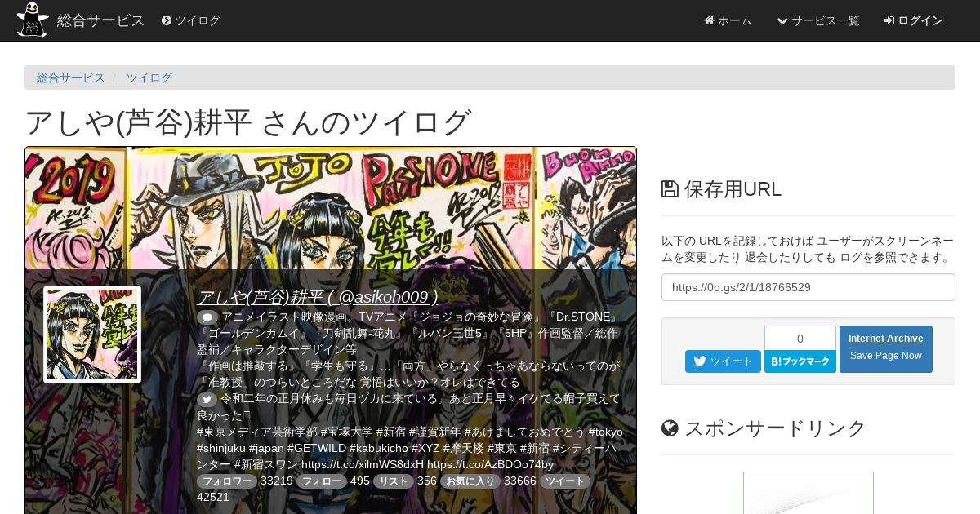Click the リスト badge

(x=394, y=481)
